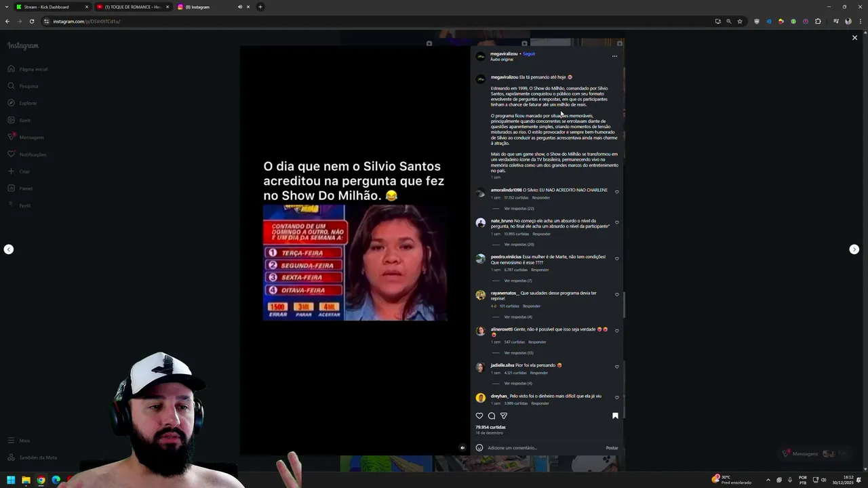Like rayanematos_'s comment
The width and height of the screenshot is (868, 488).
616,295
